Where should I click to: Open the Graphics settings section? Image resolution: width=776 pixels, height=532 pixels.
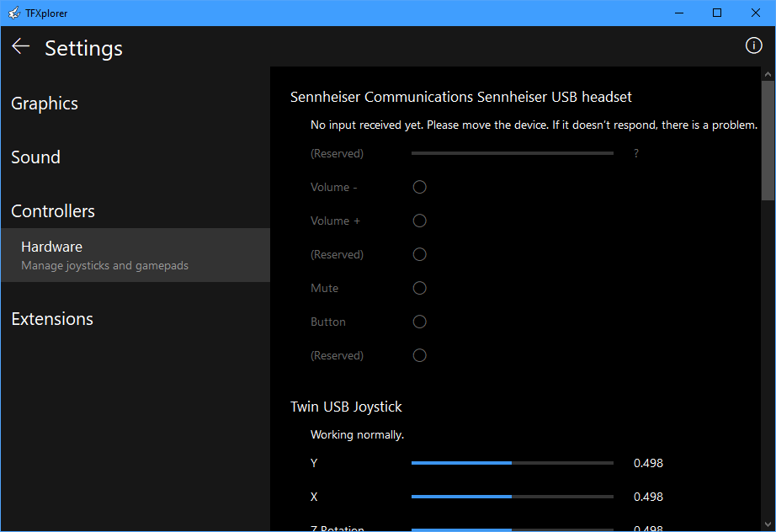(x=45, y=104)
